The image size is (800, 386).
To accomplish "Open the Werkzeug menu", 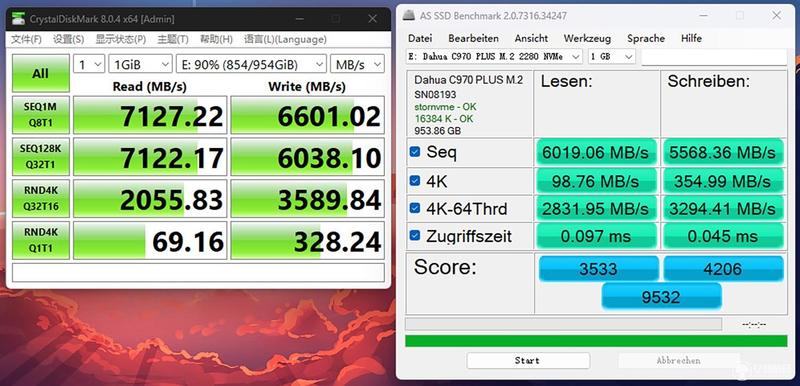I will 587,38.
